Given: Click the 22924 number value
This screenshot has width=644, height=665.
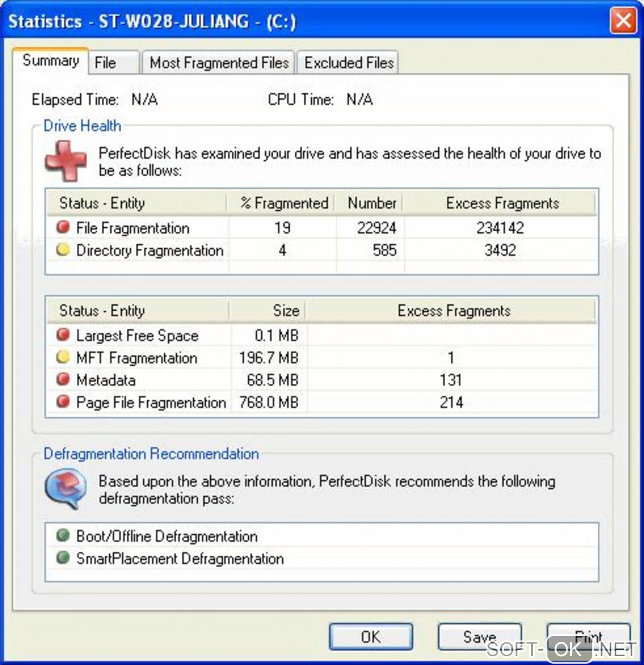Looking at the screenshot, I should pyautogui.click(x=376, y=228).
